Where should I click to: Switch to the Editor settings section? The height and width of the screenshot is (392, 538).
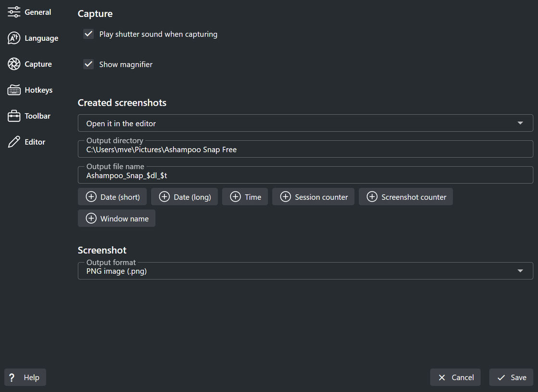click(27, 142)
